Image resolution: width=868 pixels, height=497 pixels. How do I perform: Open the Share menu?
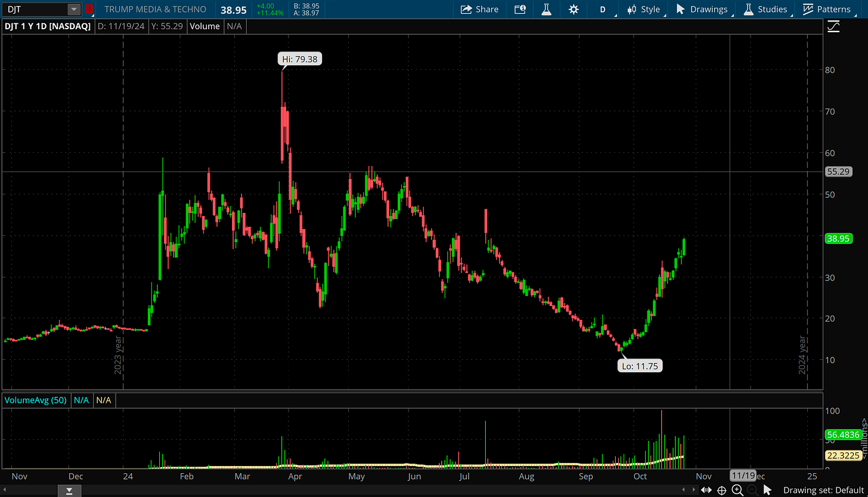click(479, 10)
